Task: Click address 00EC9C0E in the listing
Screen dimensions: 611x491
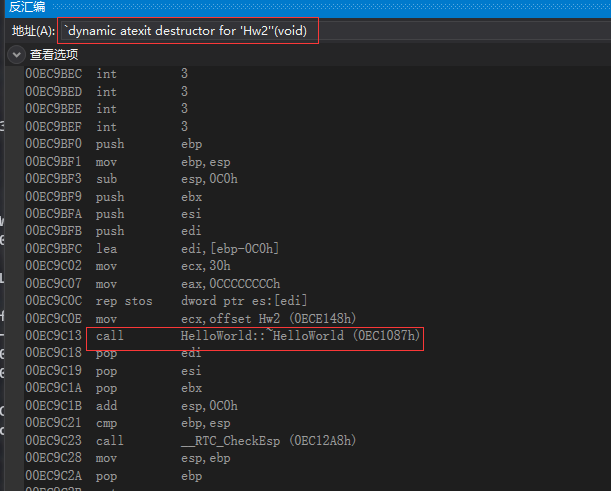Action: (x=53, y=319)
